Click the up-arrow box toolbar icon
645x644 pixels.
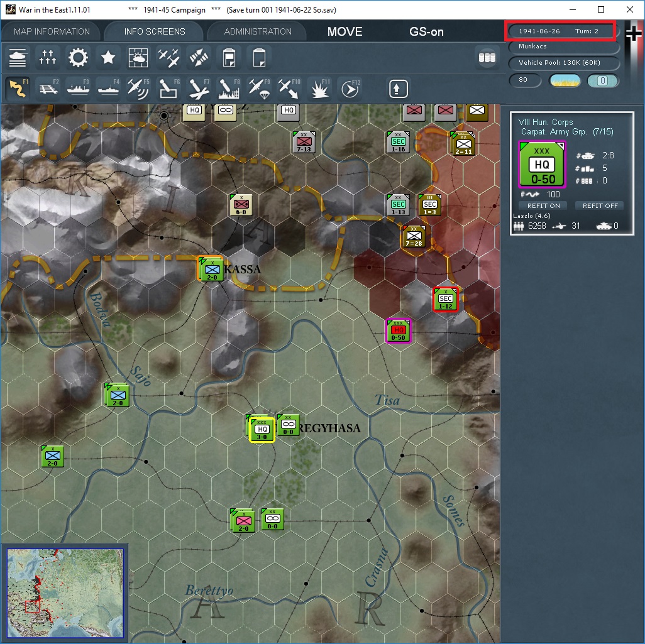click(x=397, y=89)
